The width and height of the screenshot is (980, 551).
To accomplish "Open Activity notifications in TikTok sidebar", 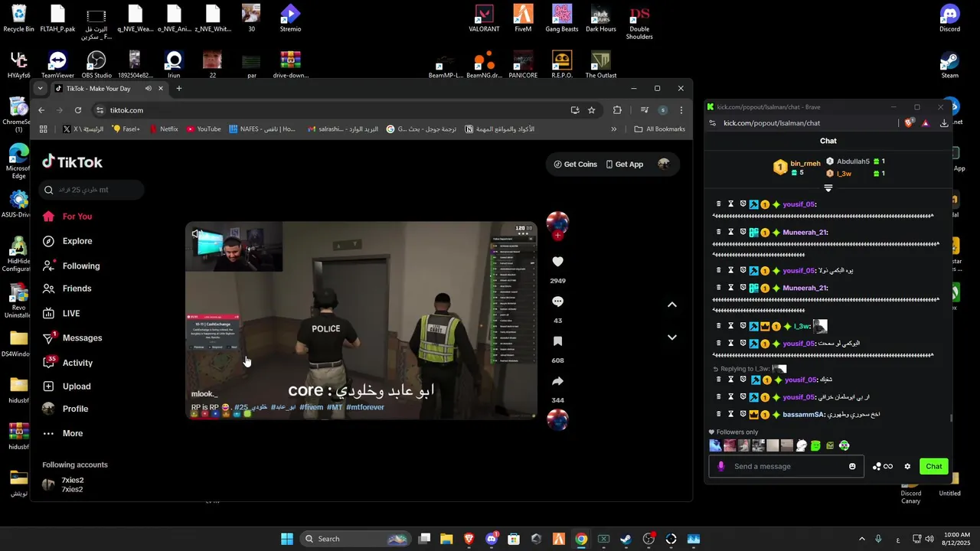I will click(67, 363).
